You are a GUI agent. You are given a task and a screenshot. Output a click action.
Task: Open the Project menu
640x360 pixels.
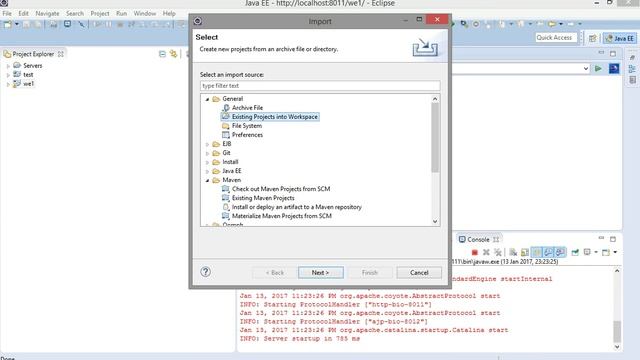(100, 13)
